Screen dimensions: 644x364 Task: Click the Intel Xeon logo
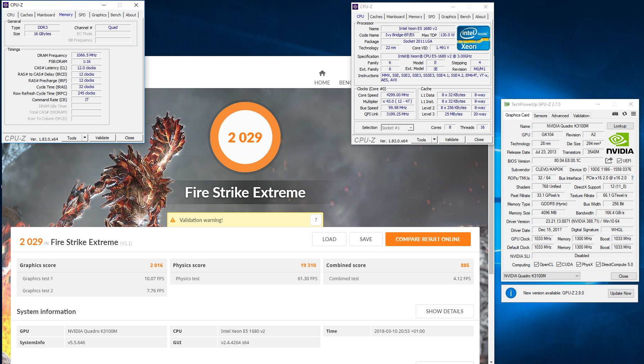click(x=473, y=38)
